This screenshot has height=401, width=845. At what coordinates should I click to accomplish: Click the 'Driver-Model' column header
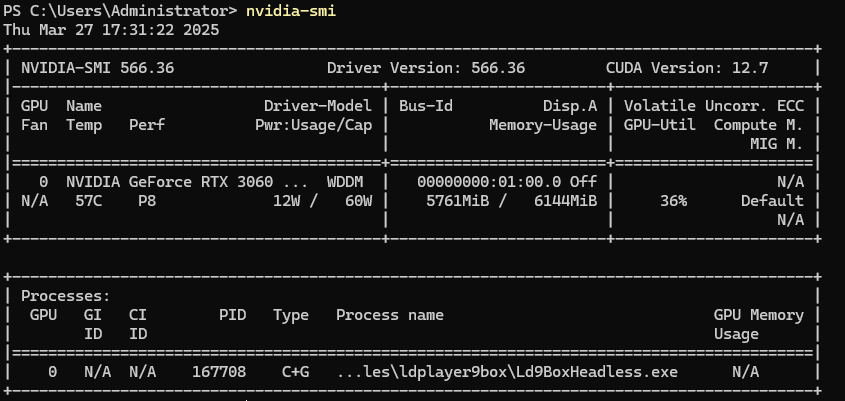(318, 106)
